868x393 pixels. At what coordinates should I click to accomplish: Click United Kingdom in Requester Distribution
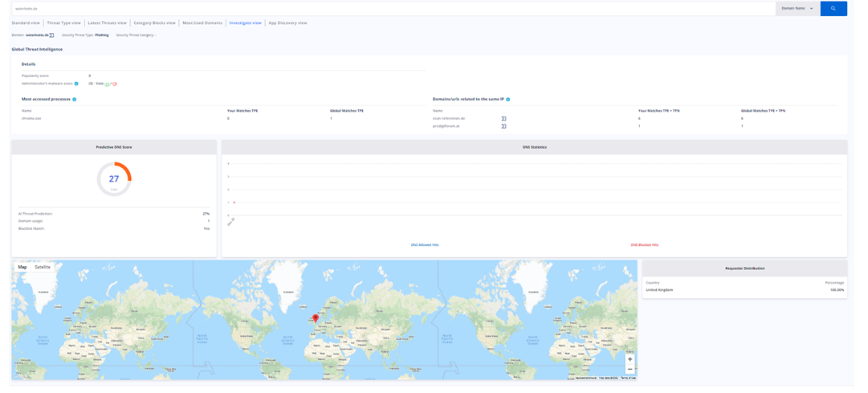coord(658,290)
